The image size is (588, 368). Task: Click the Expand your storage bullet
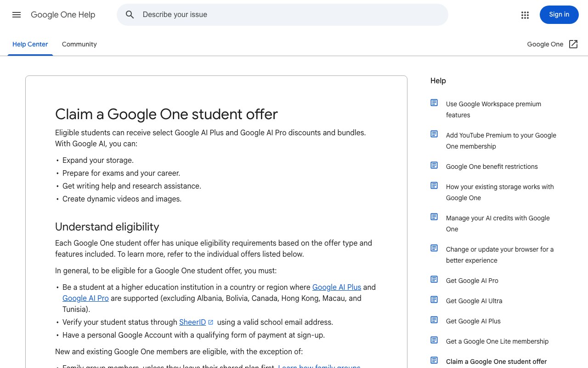coord(98,160)
